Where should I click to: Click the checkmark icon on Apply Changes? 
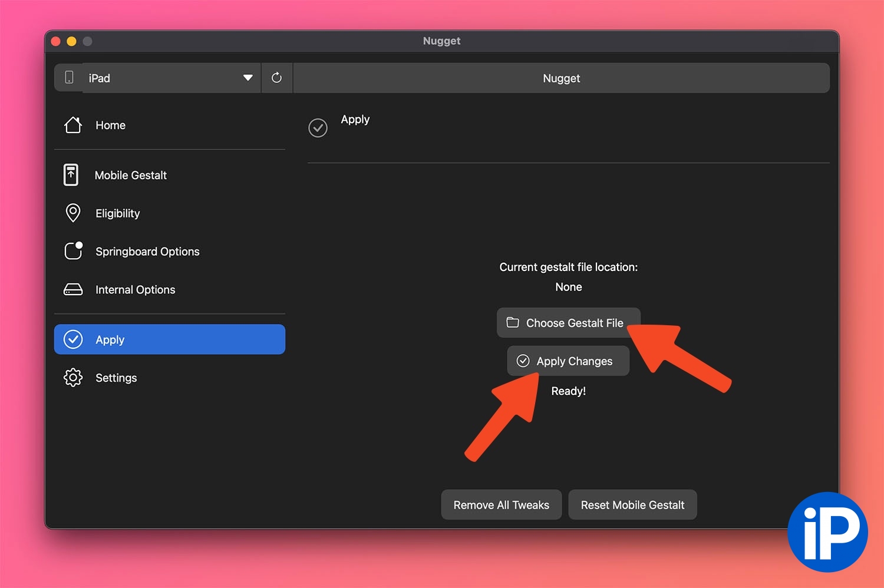(x=523, y=361)
